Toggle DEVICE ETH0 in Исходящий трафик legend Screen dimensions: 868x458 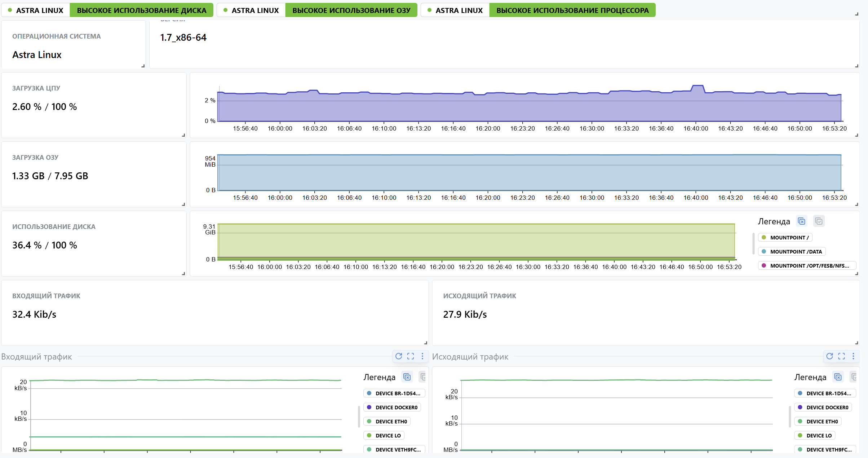click(818, 421)
